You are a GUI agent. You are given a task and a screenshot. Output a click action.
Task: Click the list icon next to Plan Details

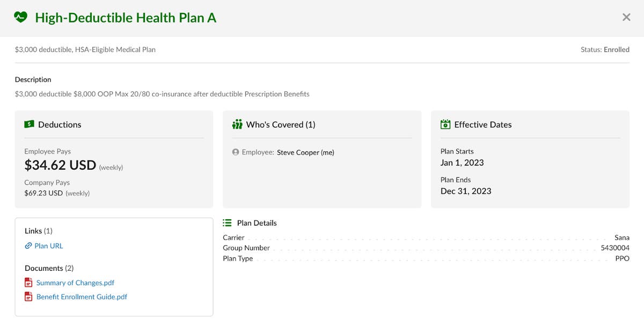coord(228,222)
